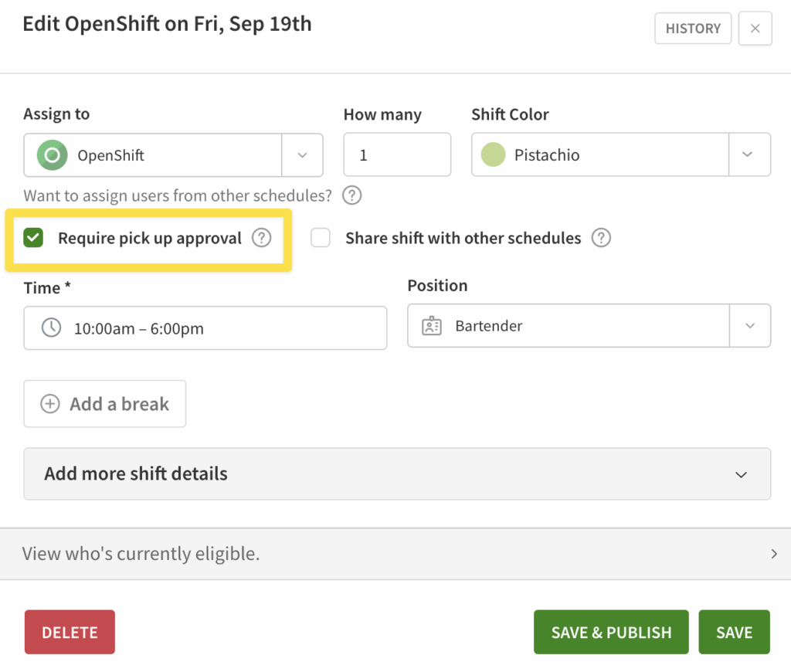Click the plus icon on Add a break
The image size is (791, 672).
pos(50,404)
